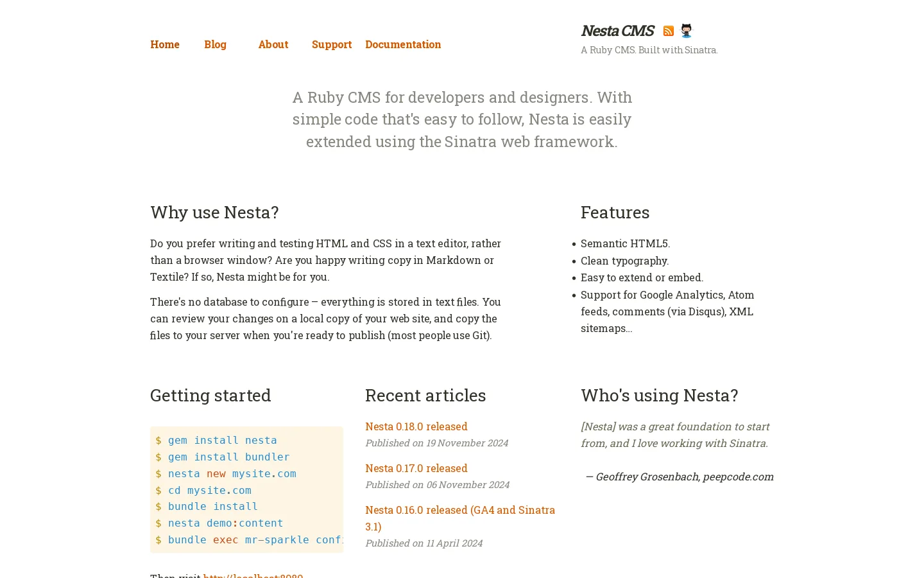Image resolution: width=924 pixels, height=578 pixels.
Task: Click the 'Why use Nesta?' heading
Action: (214, 212)
